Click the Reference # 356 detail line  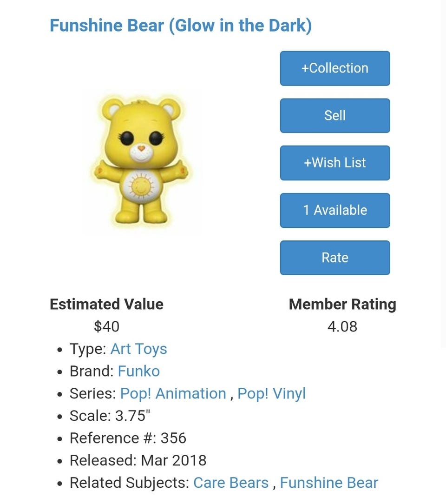point(128,438)
